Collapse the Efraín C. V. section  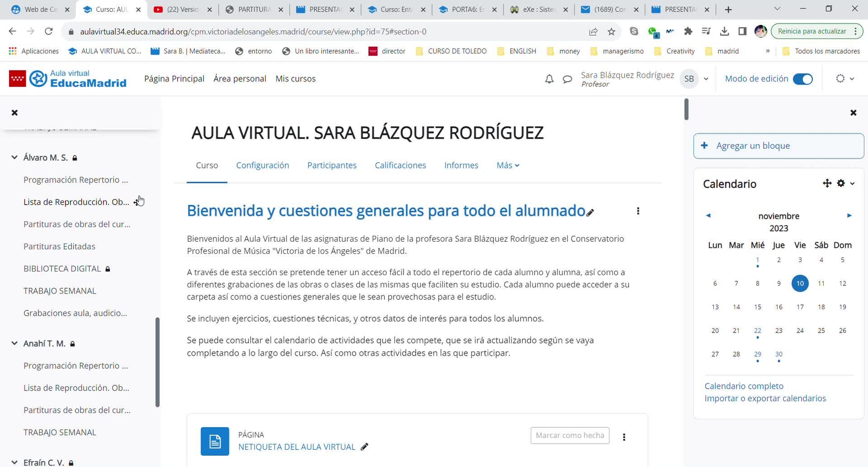[x=14, y=462]
